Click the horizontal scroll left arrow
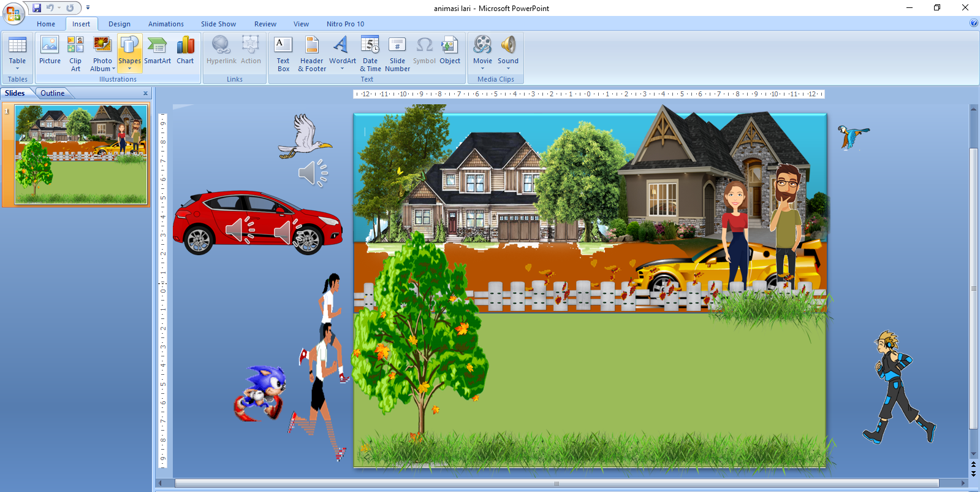Viewport: 980px width, 492px height. point(162,483)
